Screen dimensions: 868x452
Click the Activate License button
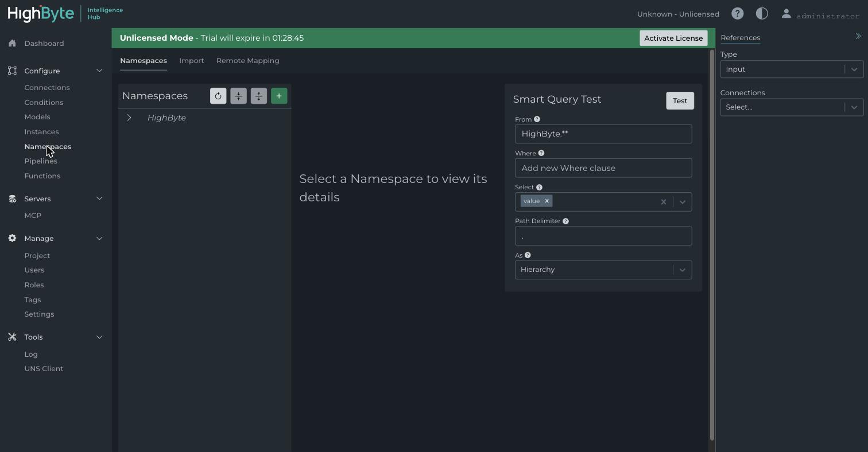coord(673,38)
